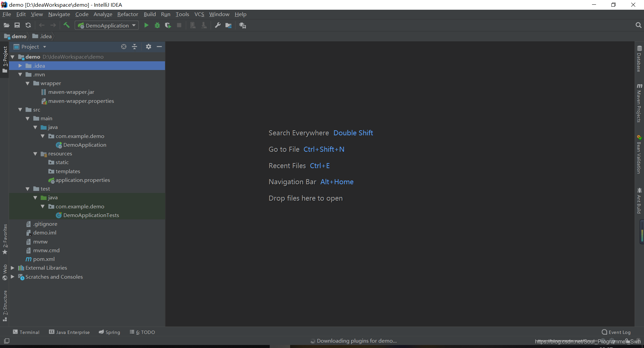Image resolution: width=644 pixels, height=348 pixels.
Task: Select maven-wrapper.jar file
Action: [71, 92]
